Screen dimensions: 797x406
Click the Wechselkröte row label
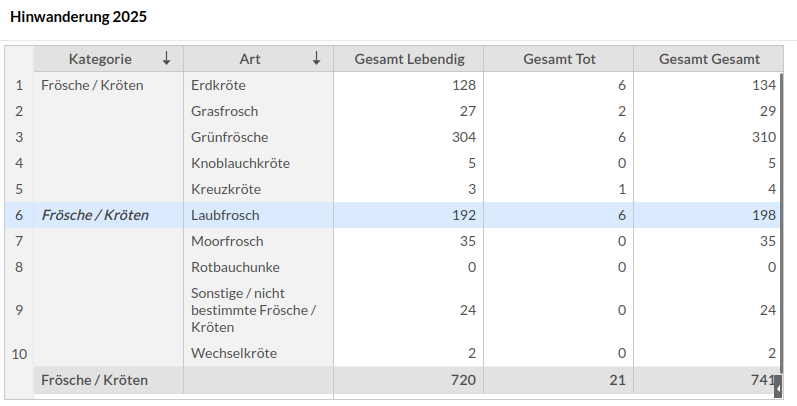(234, 353)
